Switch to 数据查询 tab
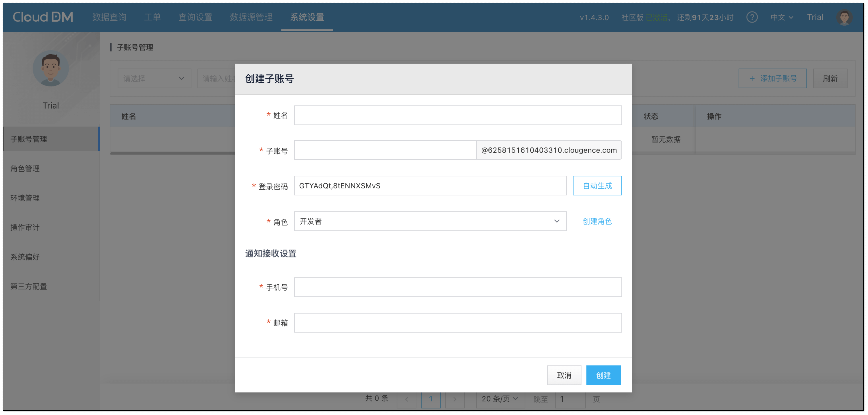This screenshot has height=415, width=868. [110, 17]
